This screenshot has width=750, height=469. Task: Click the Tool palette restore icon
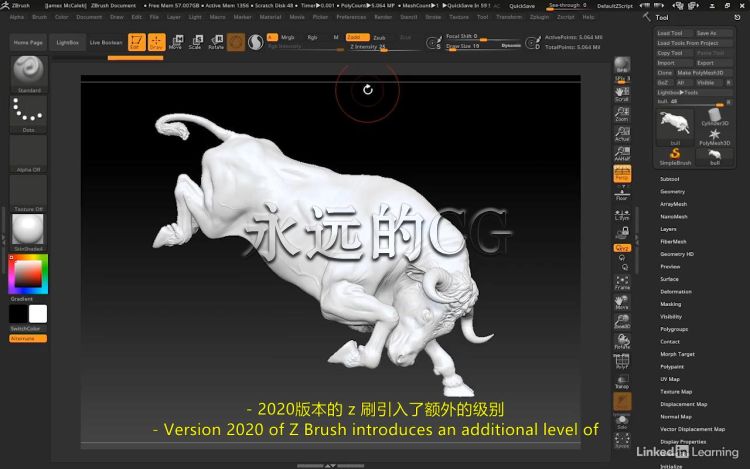737,17
